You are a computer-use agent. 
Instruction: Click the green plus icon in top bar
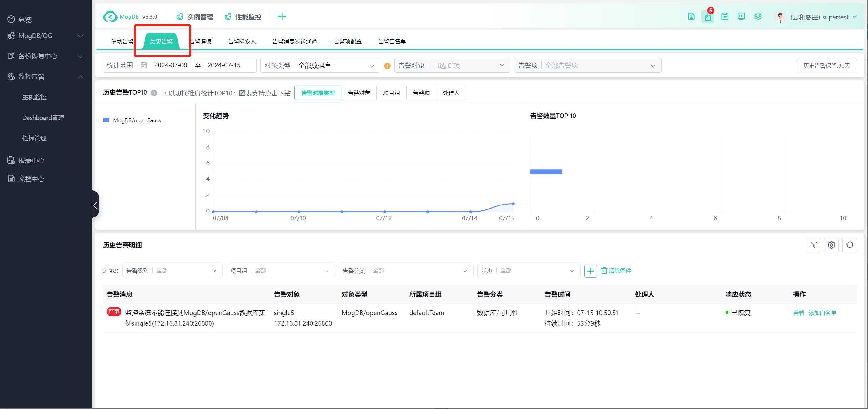coord(282,16)
